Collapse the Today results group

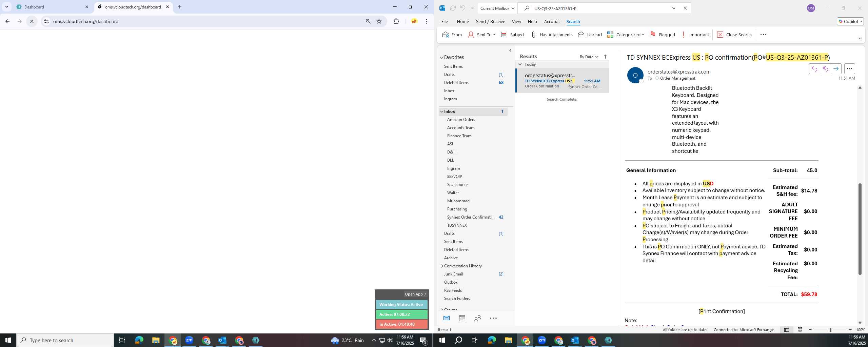click(x=520, y=64)
